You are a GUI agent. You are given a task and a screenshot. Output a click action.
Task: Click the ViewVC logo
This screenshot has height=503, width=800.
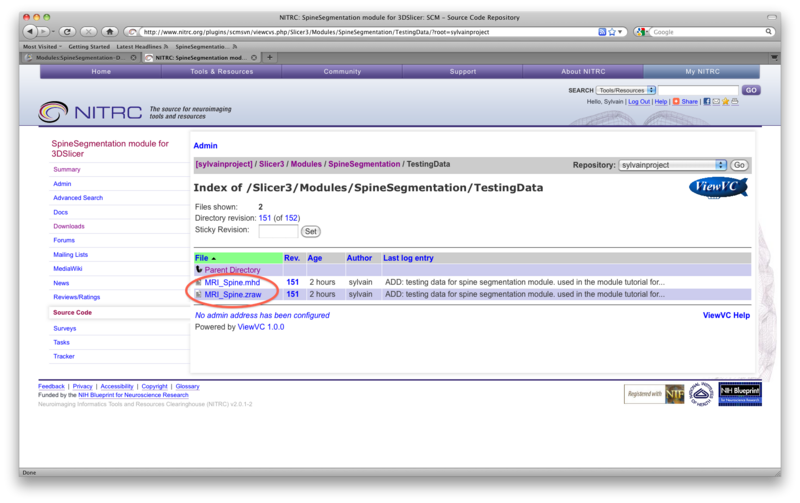pyautogui.click(x=718, y=187)
